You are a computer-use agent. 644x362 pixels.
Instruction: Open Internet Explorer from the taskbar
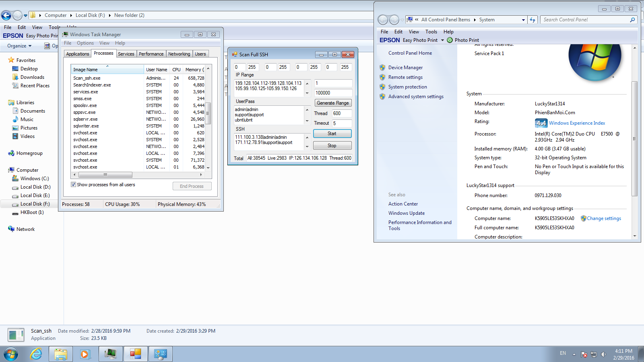(x=36, y=354)
